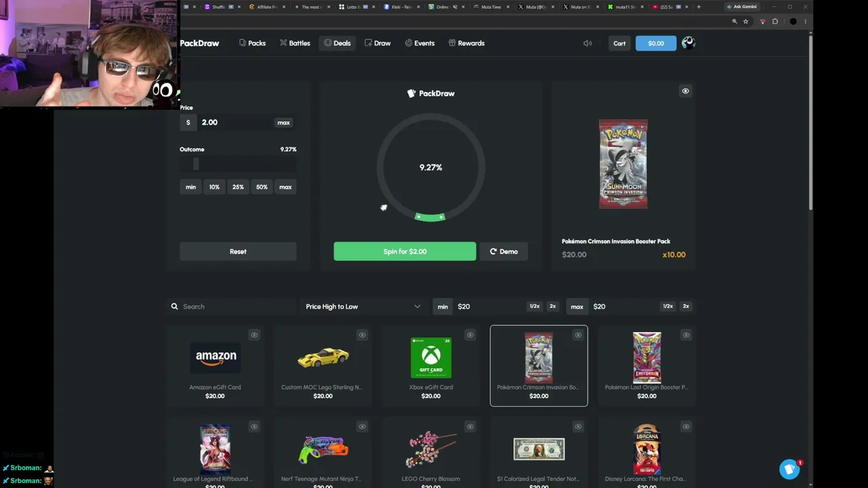This screenshot has height=488, width=868.
Task: Select the Pokémon Lost Origin Booster item
Action: click(x=647, y=366)
